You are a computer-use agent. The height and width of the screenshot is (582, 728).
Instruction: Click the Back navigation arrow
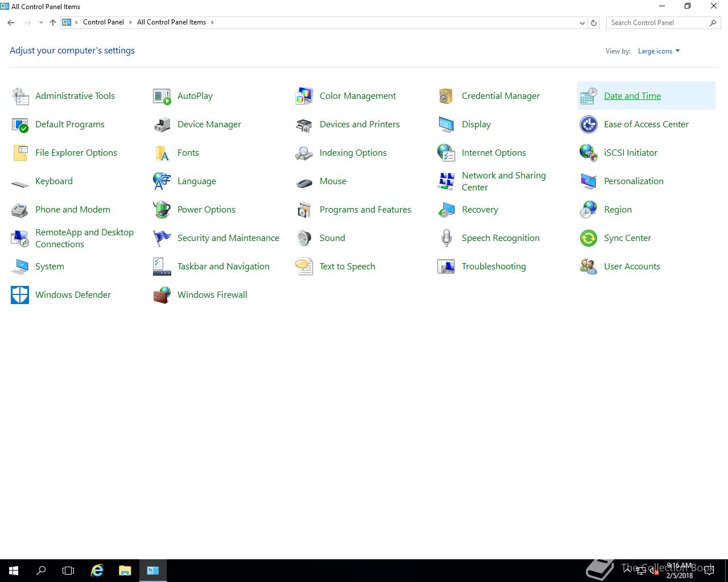pyautogui.click(x=11, y=23)
